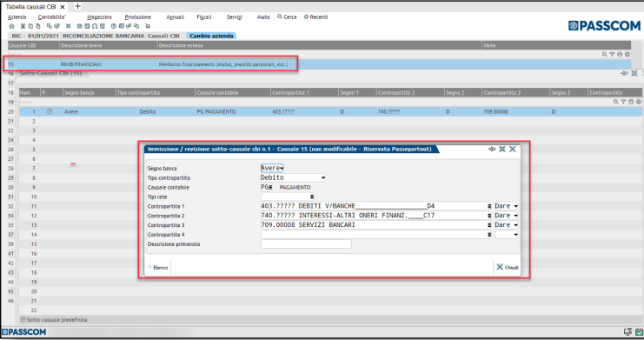
Task: Click the Cambio azienda button
Action: tap(211, 36)
